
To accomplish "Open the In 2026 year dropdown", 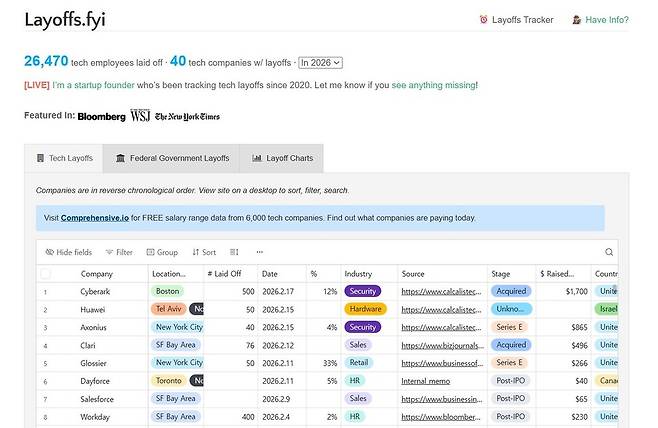I will (321, 63).
